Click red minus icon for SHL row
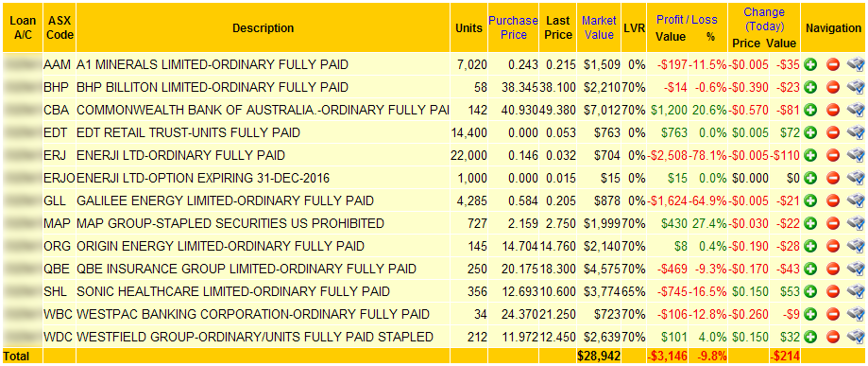Image resolution: width=868 pixels, height=366 pixels. point(833,292)
